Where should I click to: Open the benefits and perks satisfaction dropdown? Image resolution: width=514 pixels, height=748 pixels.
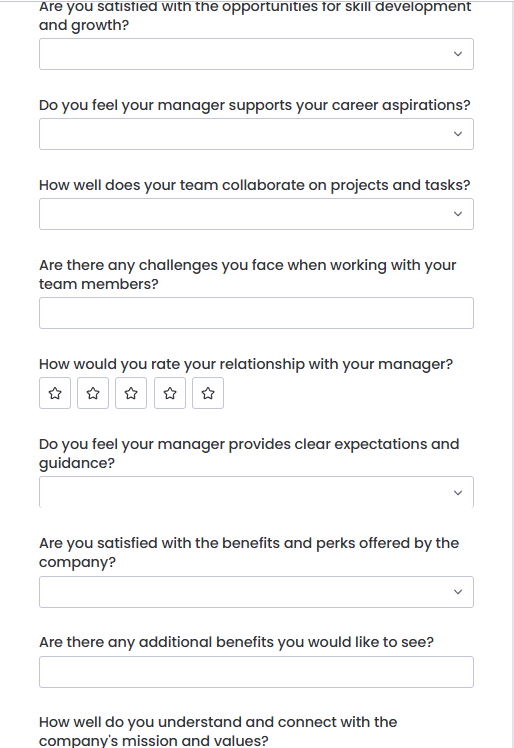coord(256,592)
